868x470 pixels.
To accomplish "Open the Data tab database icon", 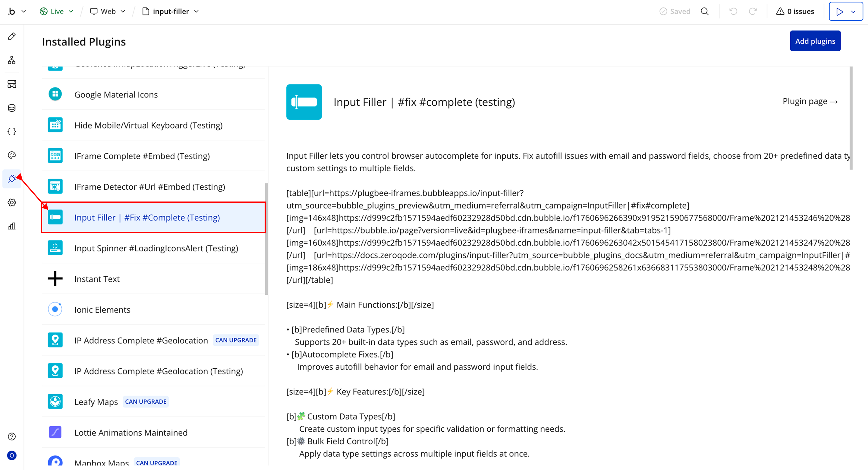I will click(x=12, y=108).
